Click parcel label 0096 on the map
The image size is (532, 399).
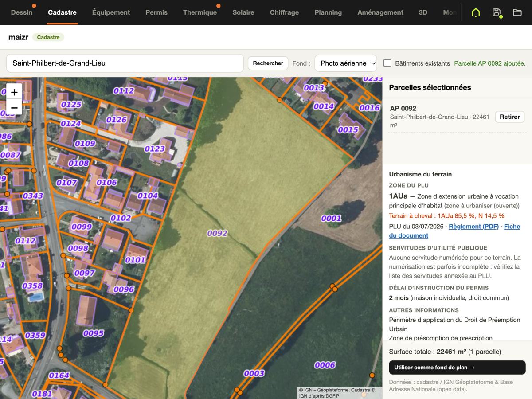click(124, 289)
